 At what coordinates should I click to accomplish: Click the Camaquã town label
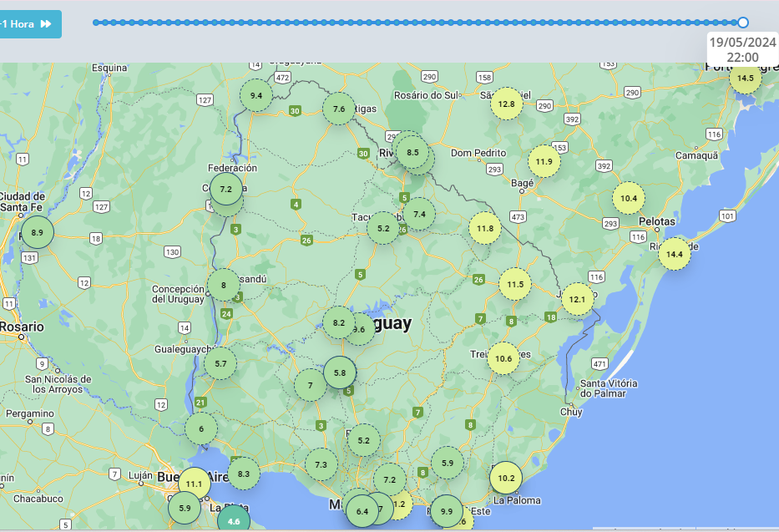696,155
